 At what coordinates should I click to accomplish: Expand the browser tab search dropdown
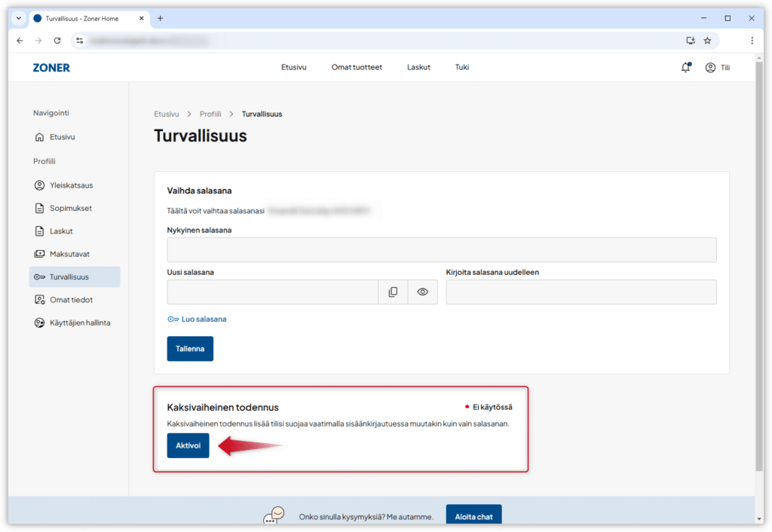pos(19,18)
